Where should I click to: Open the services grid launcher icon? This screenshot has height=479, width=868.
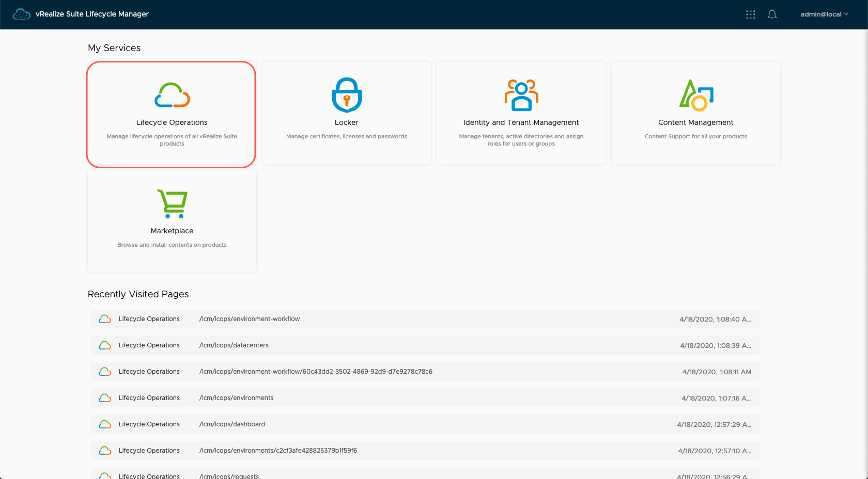[750, 14]
